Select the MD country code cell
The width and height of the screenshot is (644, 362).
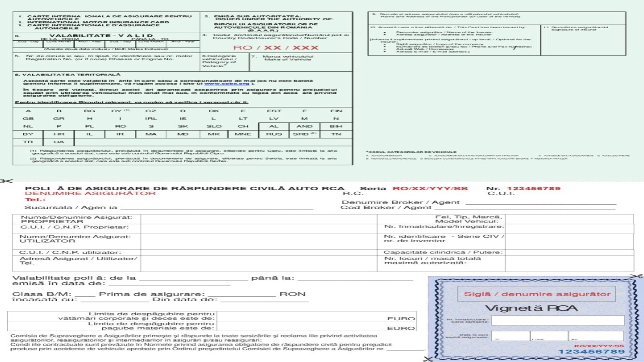click(183, 134)
